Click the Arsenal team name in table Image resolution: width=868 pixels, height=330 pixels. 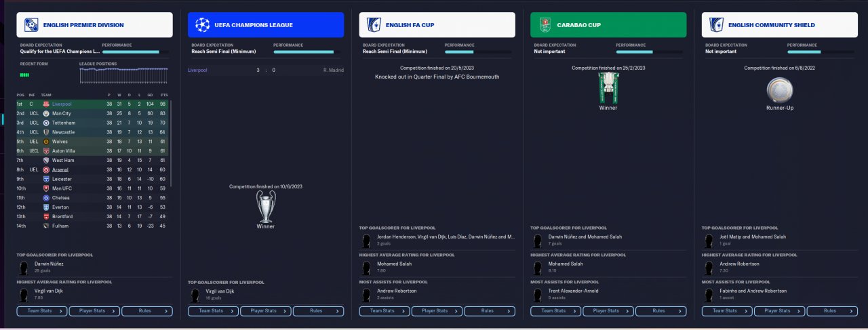tap(60, 169)
